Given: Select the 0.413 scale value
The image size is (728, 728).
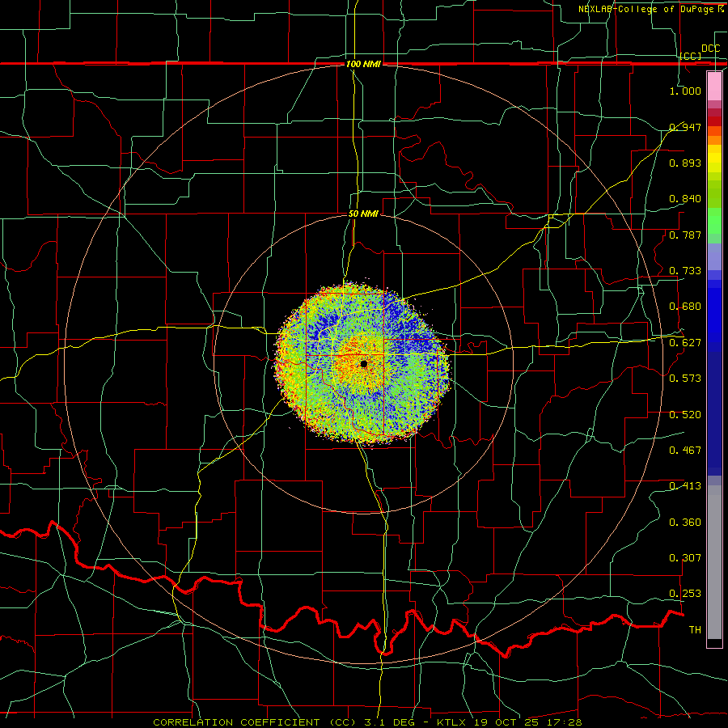Looking at the screenshot, I should click(685, 486).
